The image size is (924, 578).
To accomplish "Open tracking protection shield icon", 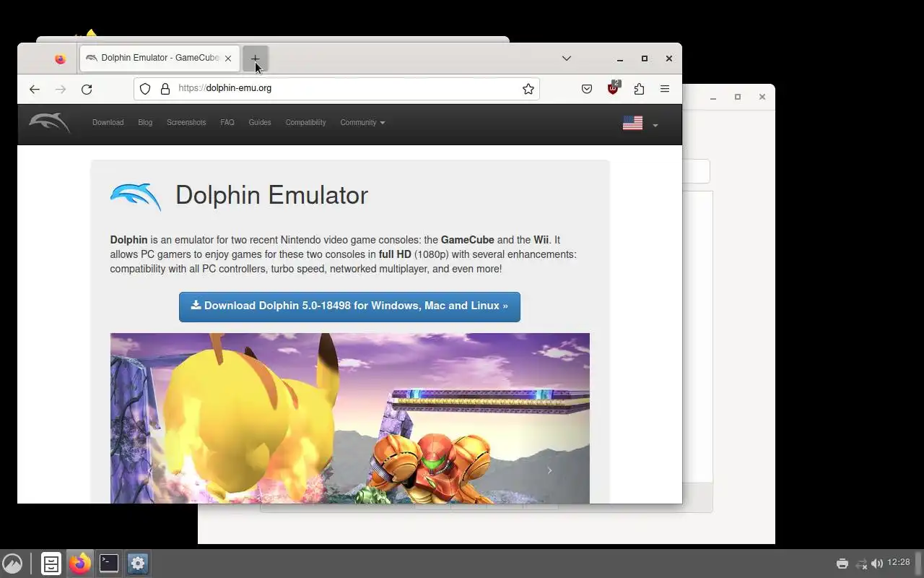I will 145,89.
